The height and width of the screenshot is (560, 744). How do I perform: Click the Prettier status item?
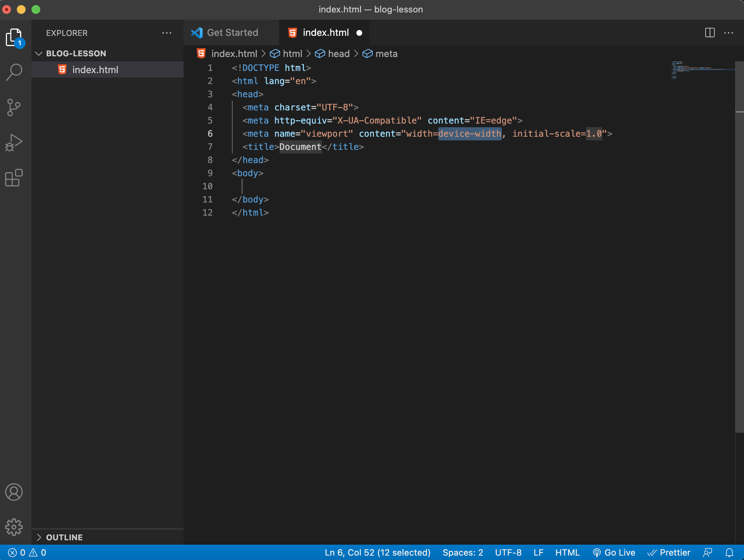tap(669, 553)
